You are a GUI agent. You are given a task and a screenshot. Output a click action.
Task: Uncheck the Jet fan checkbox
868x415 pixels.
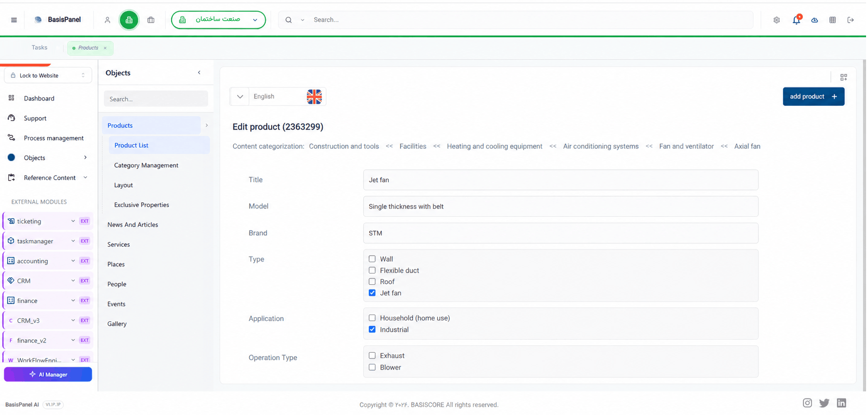[372, 292]
